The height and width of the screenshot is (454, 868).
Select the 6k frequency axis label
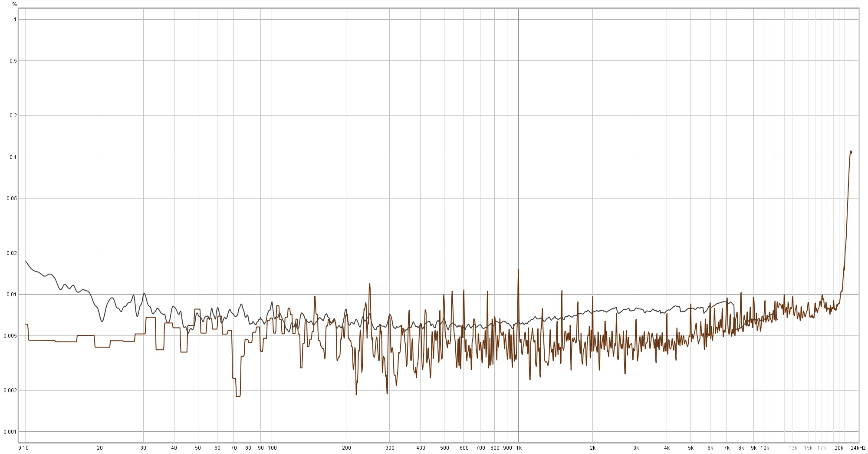point(710,448)
